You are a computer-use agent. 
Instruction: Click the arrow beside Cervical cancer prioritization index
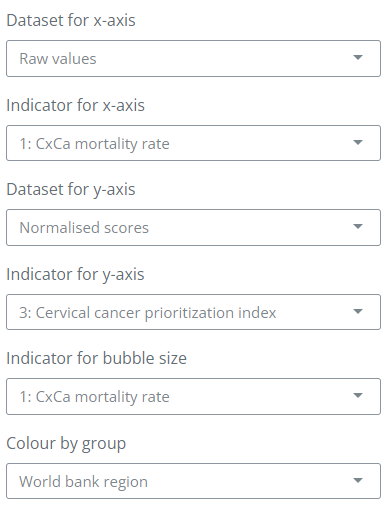click(358, 312)
